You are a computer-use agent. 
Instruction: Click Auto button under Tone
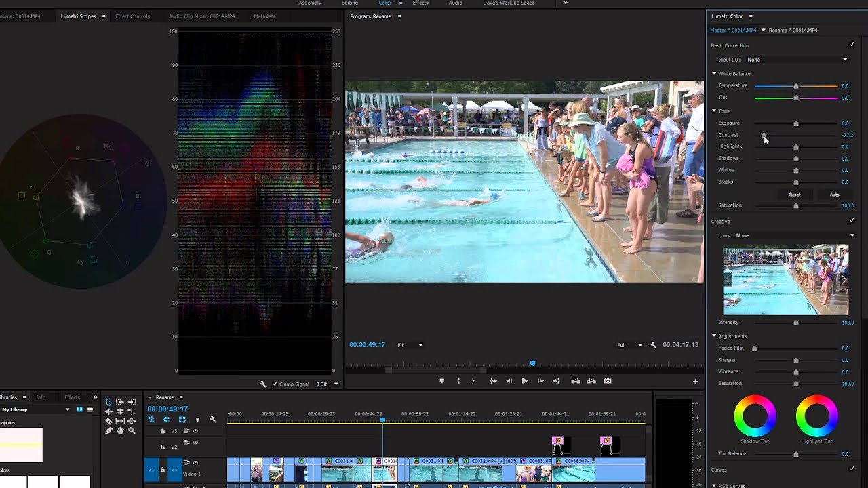834,195
